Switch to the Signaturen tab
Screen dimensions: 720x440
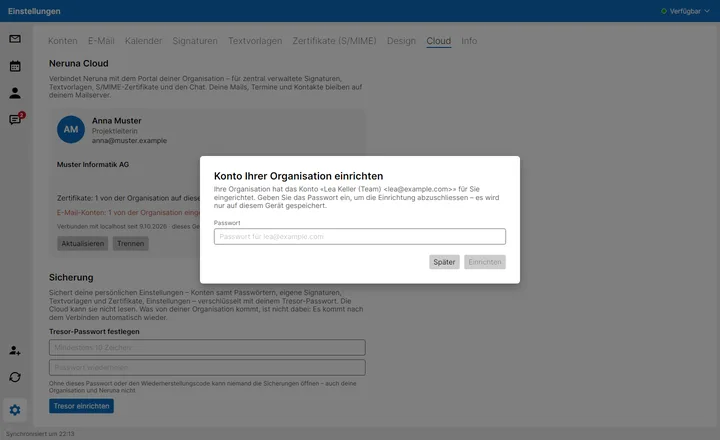(x=195, y=41)
